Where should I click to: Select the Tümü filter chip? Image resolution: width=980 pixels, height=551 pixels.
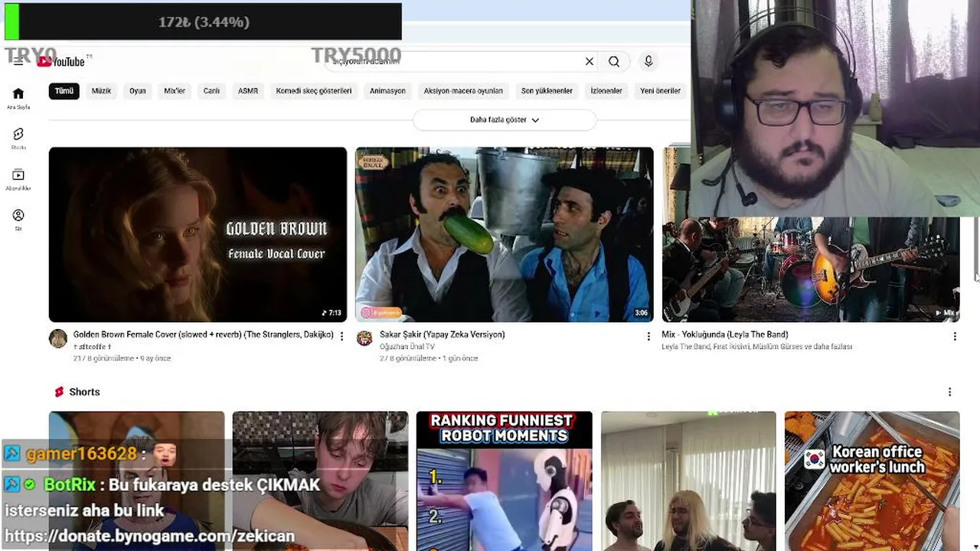pyautogui.click(x=64, y=91)
